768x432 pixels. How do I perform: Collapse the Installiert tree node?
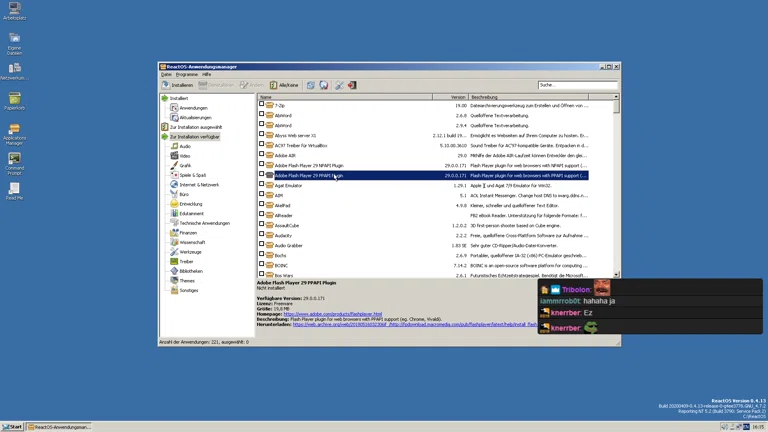[164, 98]
